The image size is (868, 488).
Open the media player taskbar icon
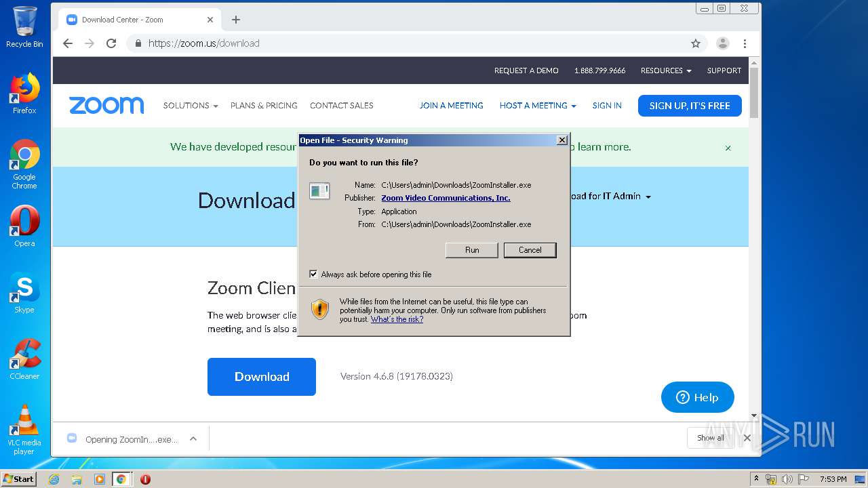(x=99, y=479)
